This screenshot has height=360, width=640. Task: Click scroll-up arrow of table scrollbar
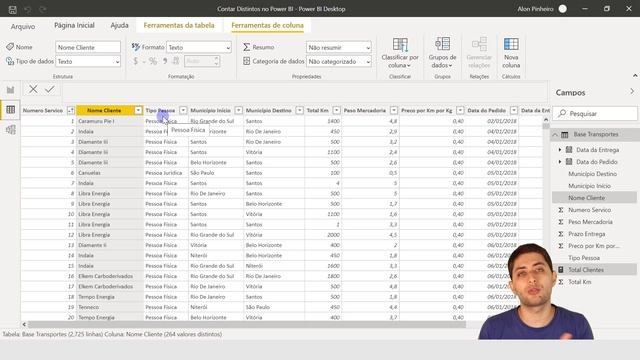click(546, 120)
